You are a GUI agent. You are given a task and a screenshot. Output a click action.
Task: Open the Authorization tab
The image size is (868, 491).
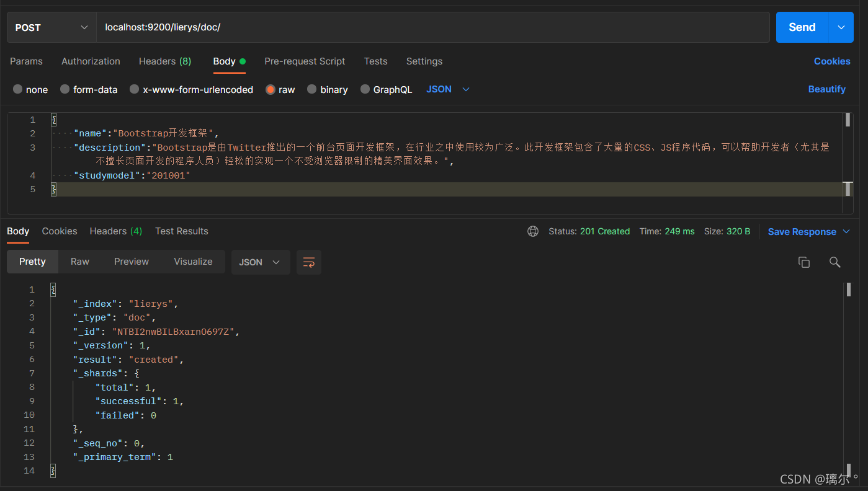(x=91, y=61)
